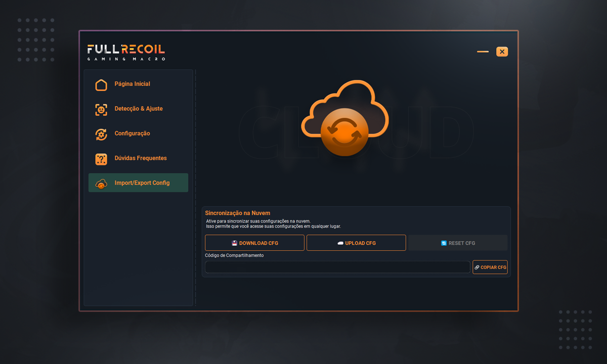
Task: Click the Sincronização na Nuvem heading
Action: coord(238,213)
